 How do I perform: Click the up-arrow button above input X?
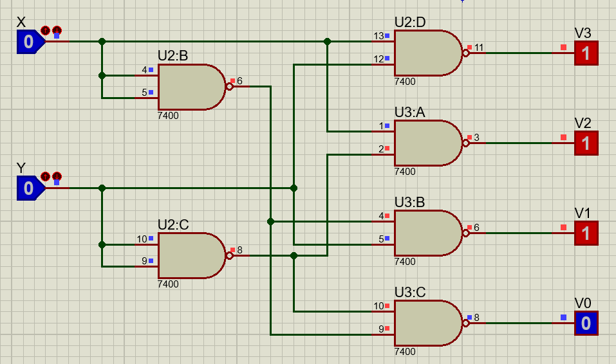tap(46, 30)
